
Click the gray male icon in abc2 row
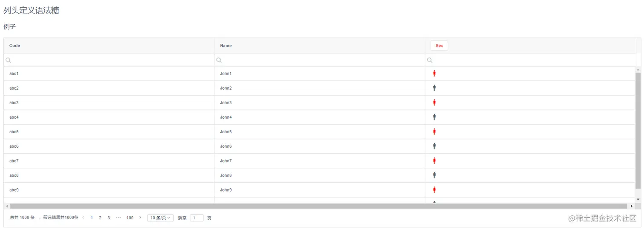(434, 88)
